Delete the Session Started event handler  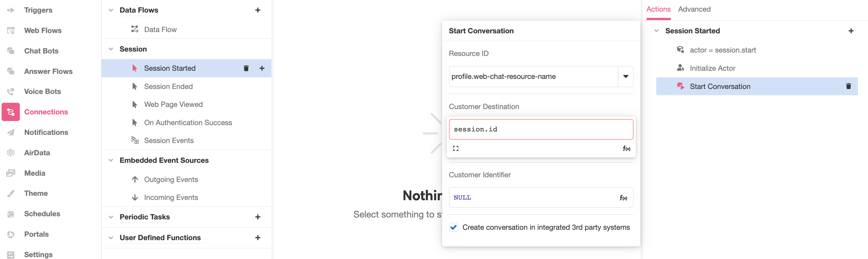pyautogui.click(x=246, y=69)
